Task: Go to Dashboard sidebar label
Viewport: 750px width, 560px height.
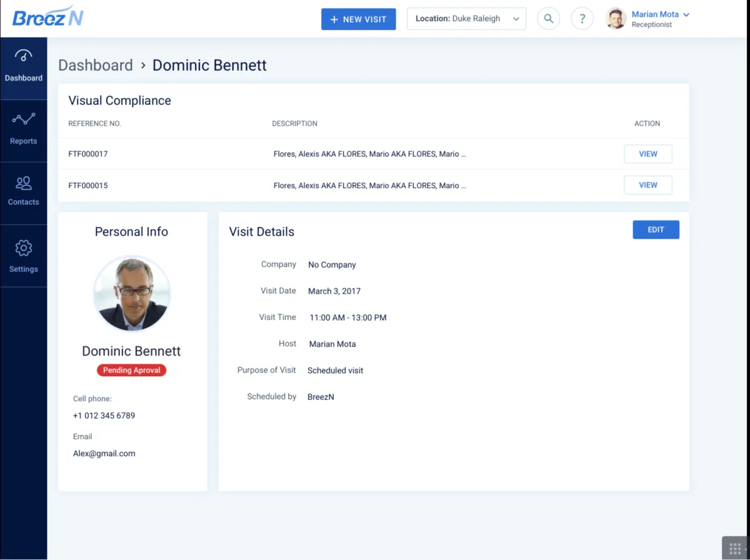Action: tap(24, 78)
